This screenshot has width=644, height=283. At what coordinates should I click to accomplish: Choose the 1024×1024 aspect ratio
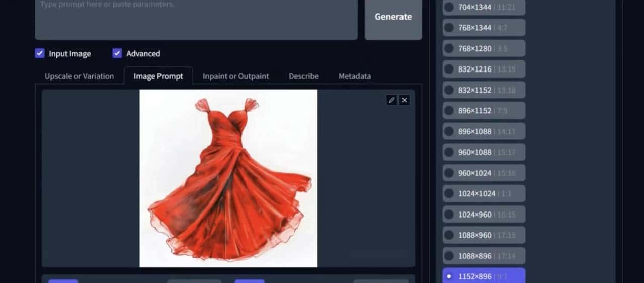click(449, 194)
